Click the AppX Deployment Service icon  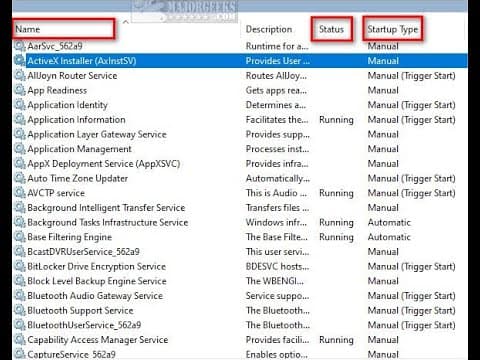tap(20, 163)
